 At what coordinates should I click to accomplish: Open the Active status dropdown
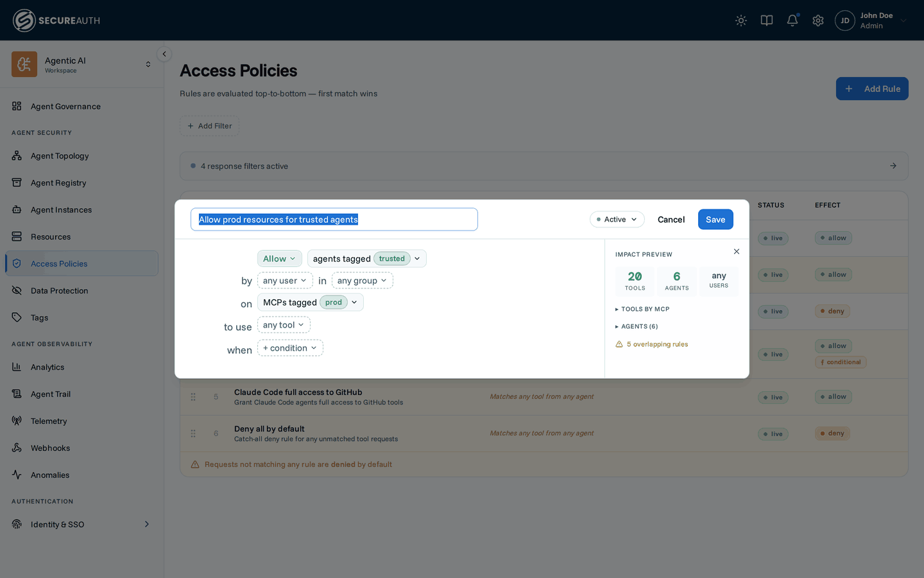tap(617, 220)
